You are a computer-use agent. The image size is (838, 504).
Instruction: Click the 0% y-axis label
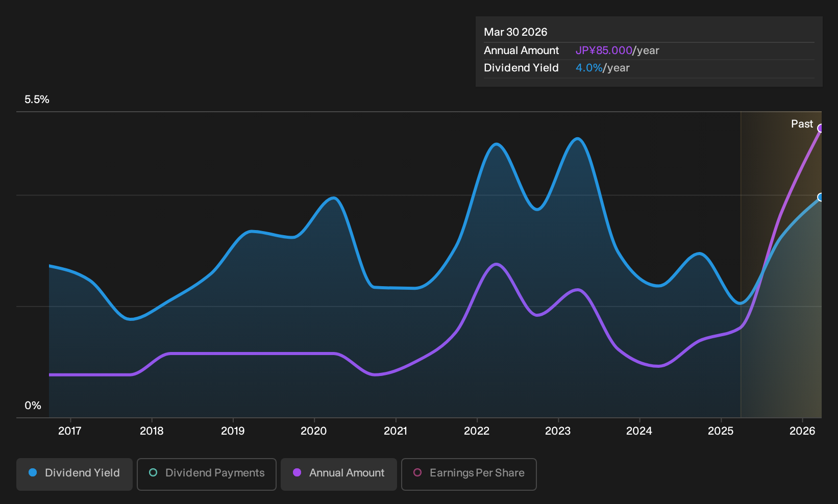[33, 406]
